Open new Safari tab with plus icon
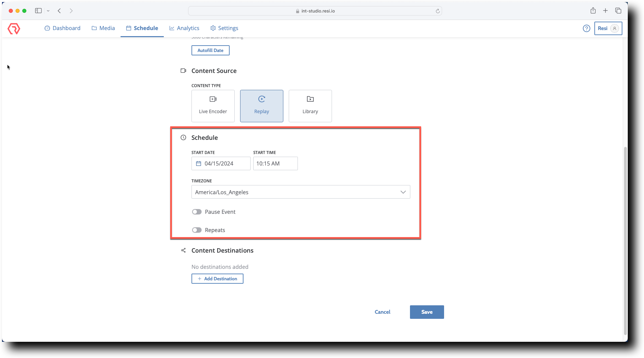The width and height of the screenshot is (644, 358). pos(606,11)
